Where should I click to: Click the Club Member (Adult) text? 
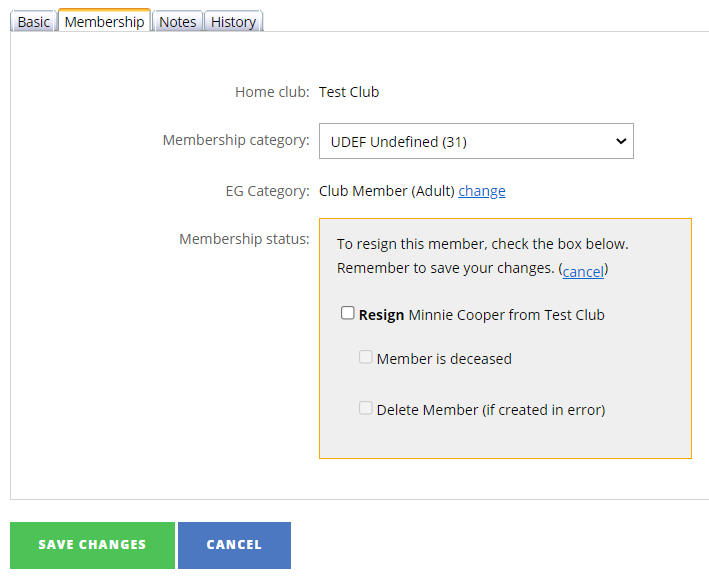click(387, 191)
